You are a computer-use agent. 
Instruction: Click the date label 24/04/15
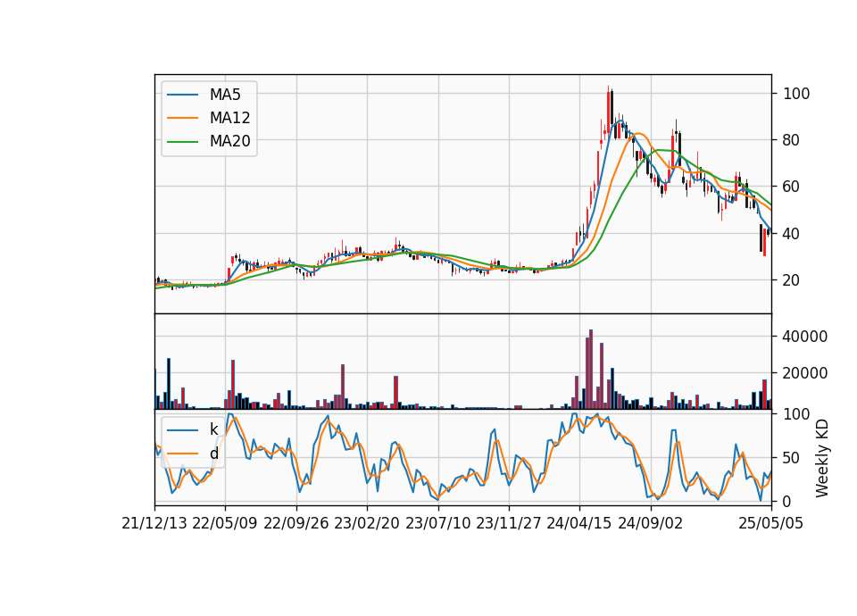(x=579, y=523)
